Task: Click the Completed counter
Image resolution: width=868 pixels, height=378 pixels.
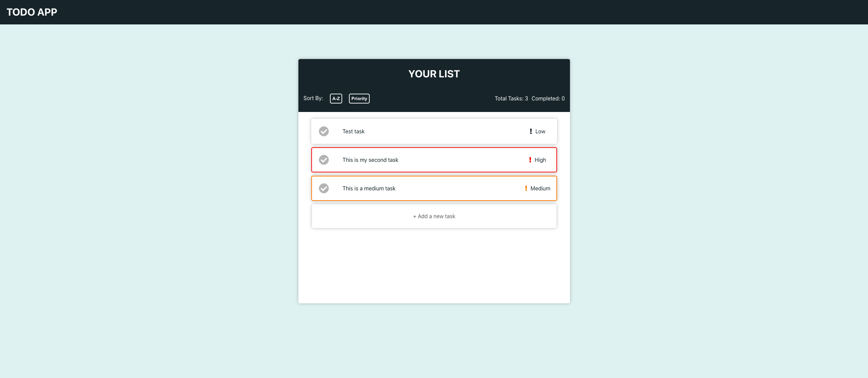Action: coord(548,98)
